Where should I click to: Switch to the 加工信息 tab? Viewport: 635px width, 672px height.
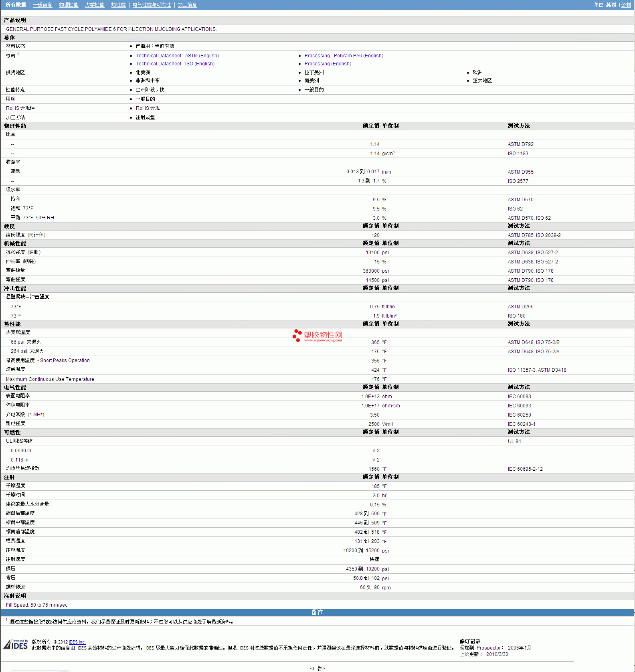point(187,5)
